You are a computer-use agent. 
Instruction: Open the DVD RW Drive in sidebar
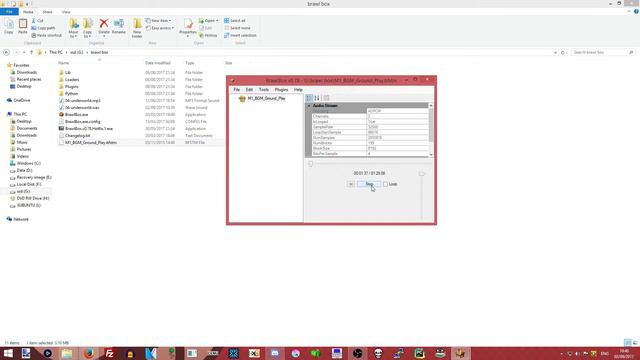(33, 198)
